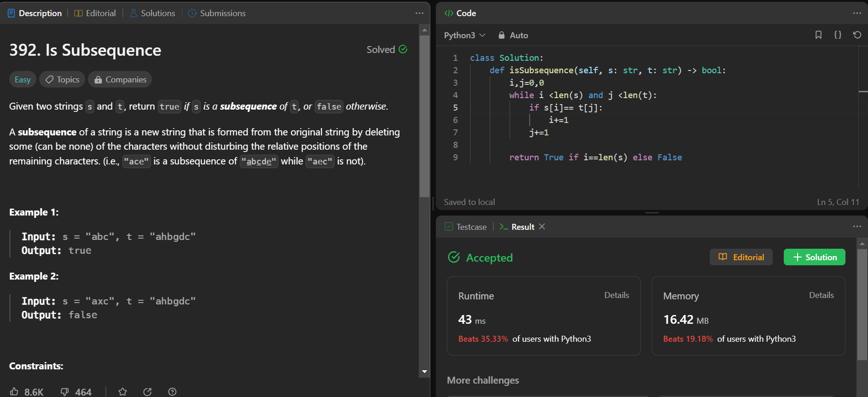Share the problem using share icon
Viewport: 868px width, 397px height.
tap(147, 391)
